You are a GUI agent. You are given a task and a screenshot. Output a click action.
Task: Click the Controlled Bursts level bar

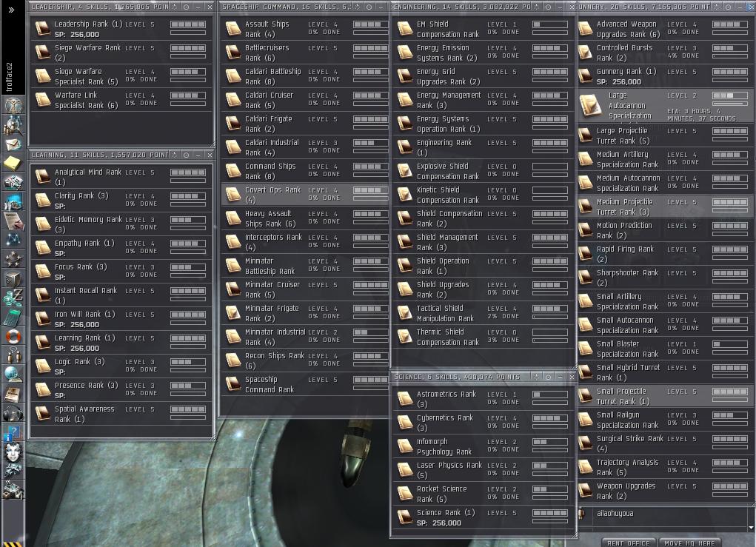click(730, 48)
